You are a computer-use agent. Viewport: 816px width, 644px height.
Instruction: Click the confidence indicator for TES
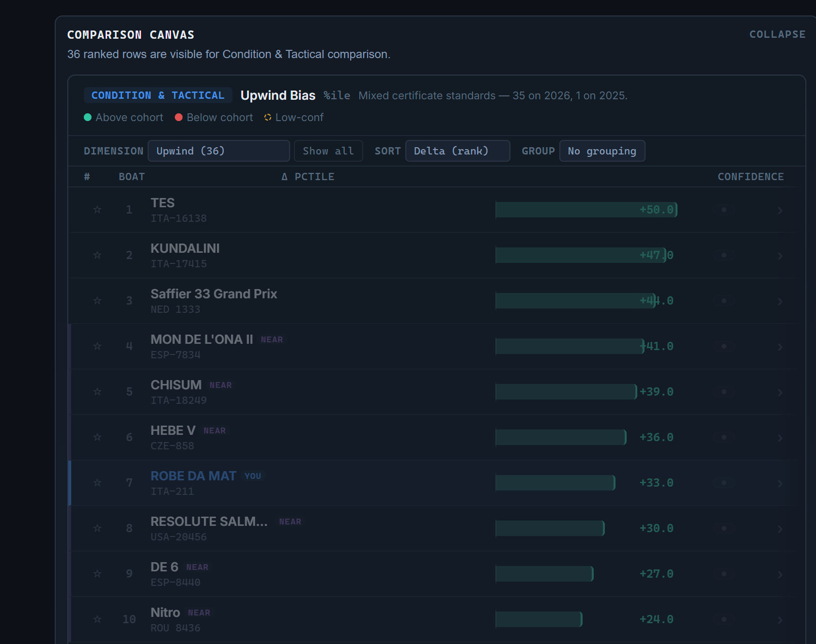point(724,210)
